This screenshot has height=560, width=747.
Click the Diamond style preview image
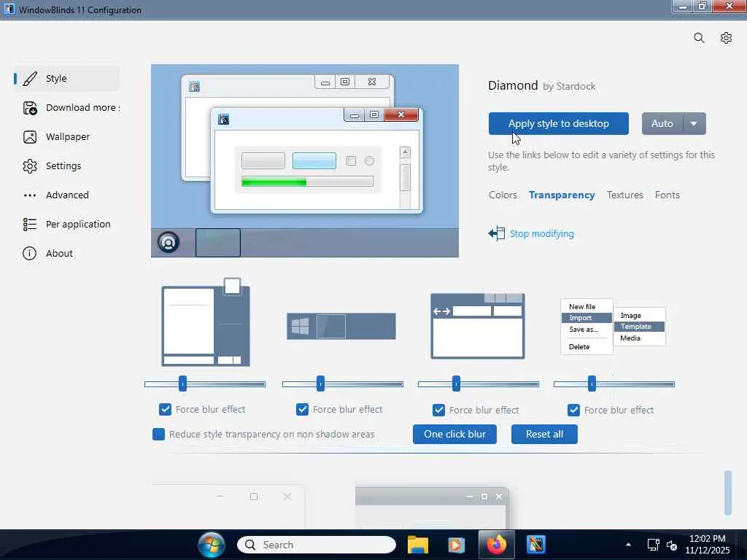tap(305, 161)
